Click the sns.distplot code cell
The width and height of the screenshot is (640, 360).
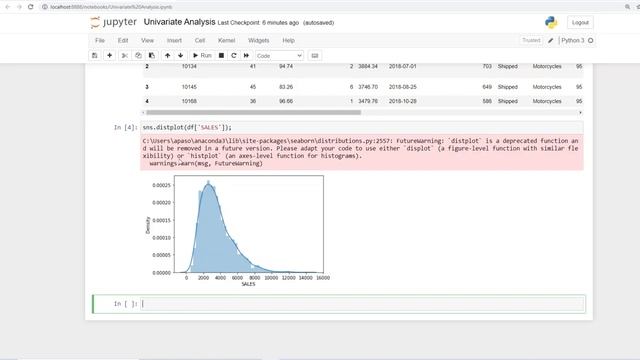[362, 127]
